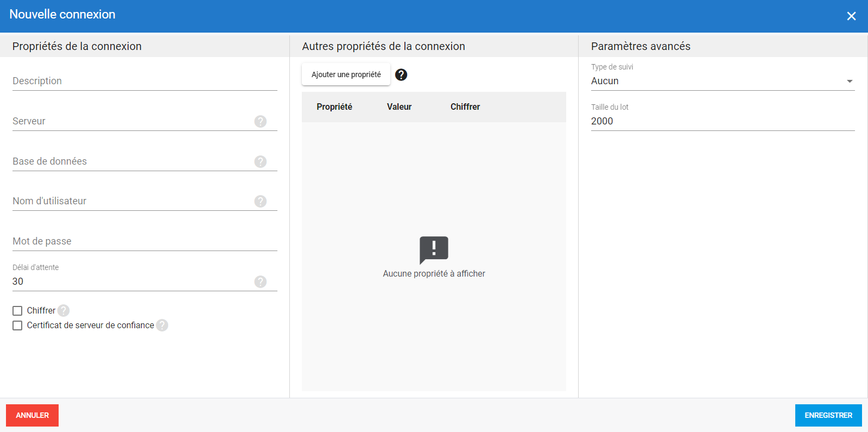Click the ANNULER button

click(32, 415)
